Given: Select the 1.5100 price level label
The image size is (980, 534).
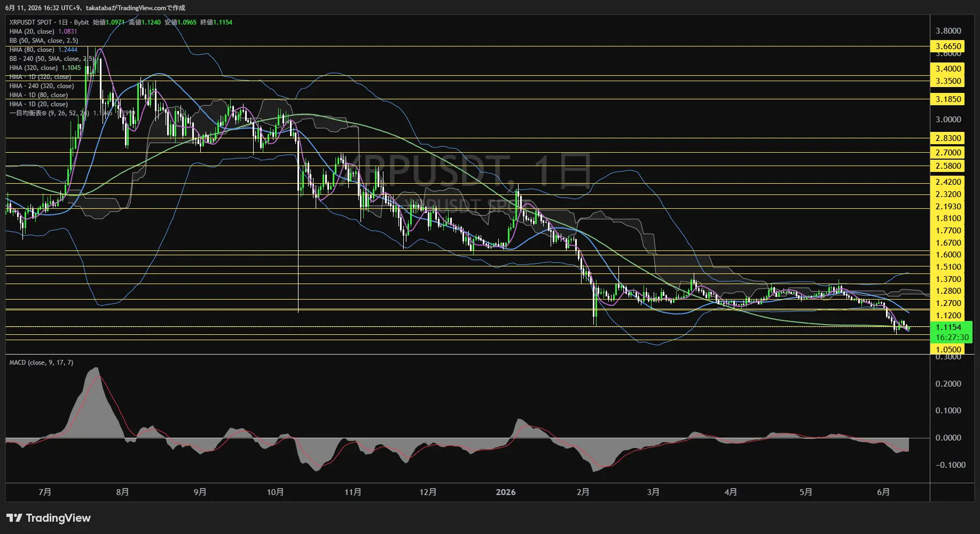Looking at the screenshot, I should [x=948, y=267].
